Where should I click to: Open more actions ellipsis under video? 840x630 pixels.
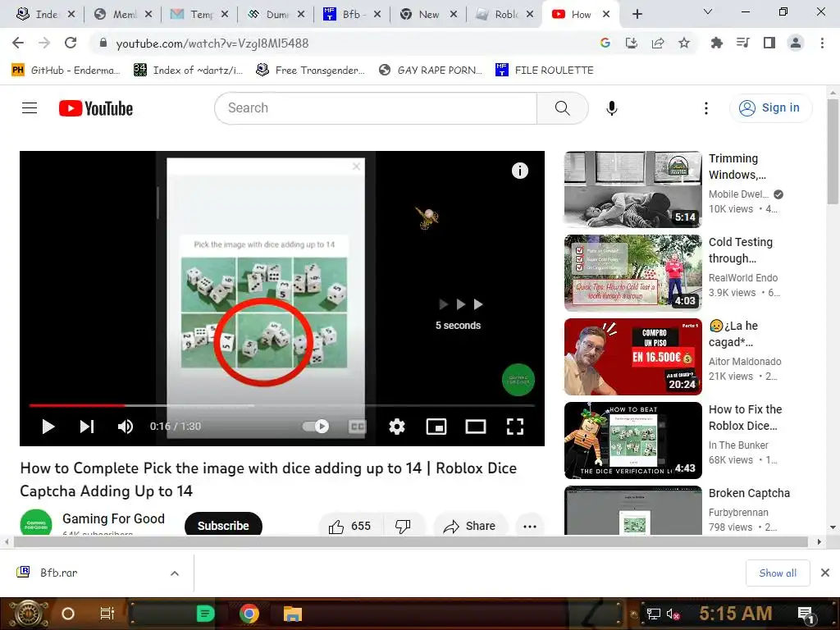tap(530, 526)
